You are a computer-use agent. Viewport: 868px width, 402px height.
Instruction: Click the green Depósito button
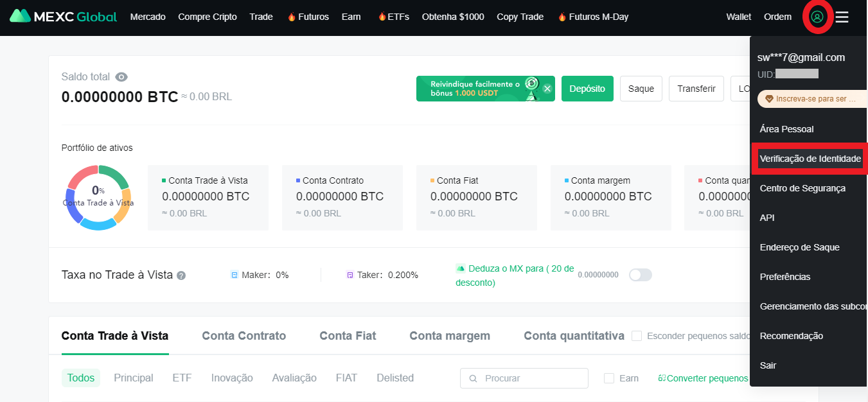(587, 89)
